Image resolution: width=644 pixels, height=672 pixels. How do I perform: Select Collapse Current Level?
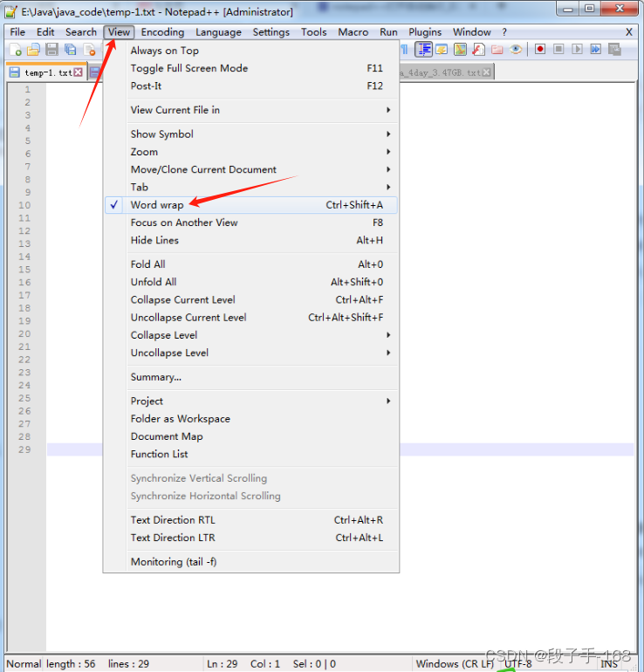coord(251,299)
